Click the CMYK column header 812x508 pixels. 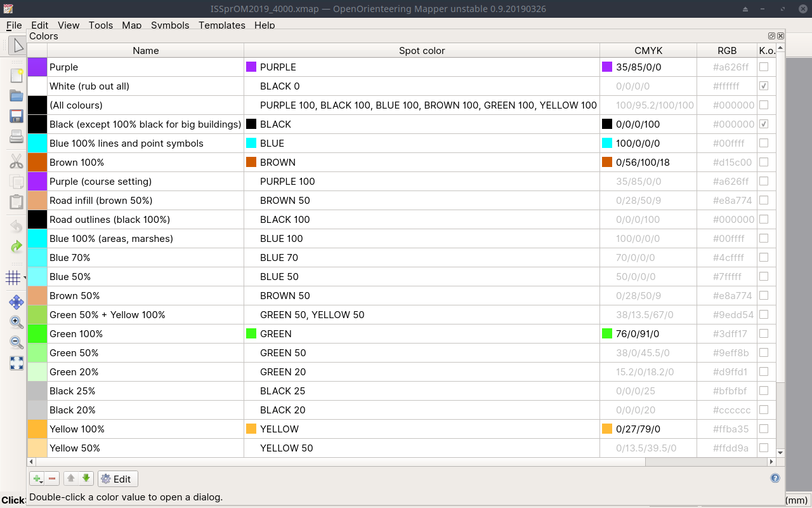(x=648, y=50)
